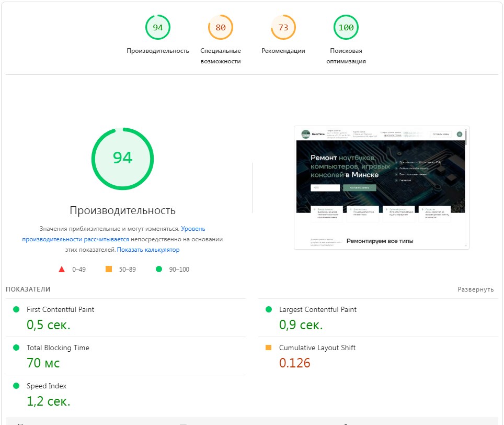Open the Рекомендации category label

tap(282, 51)
